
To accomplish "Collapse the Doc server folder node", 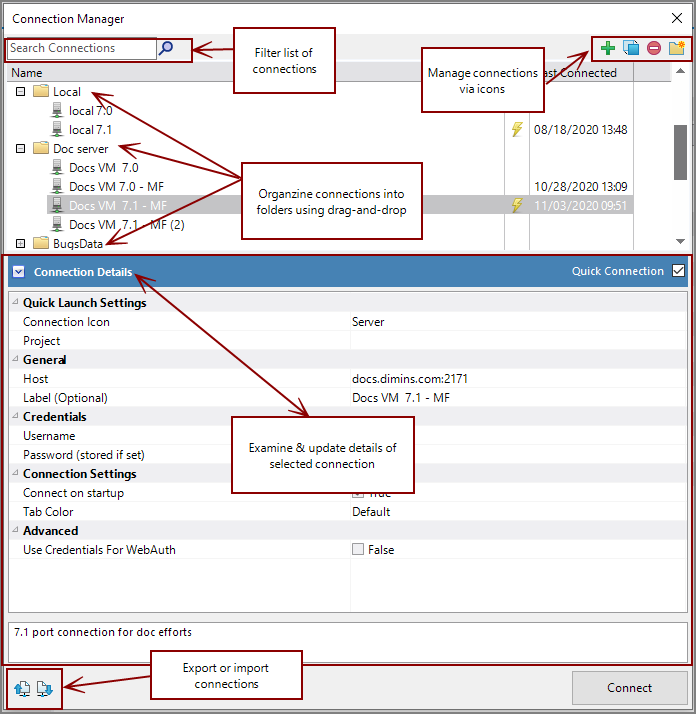I will pos(20,149).
